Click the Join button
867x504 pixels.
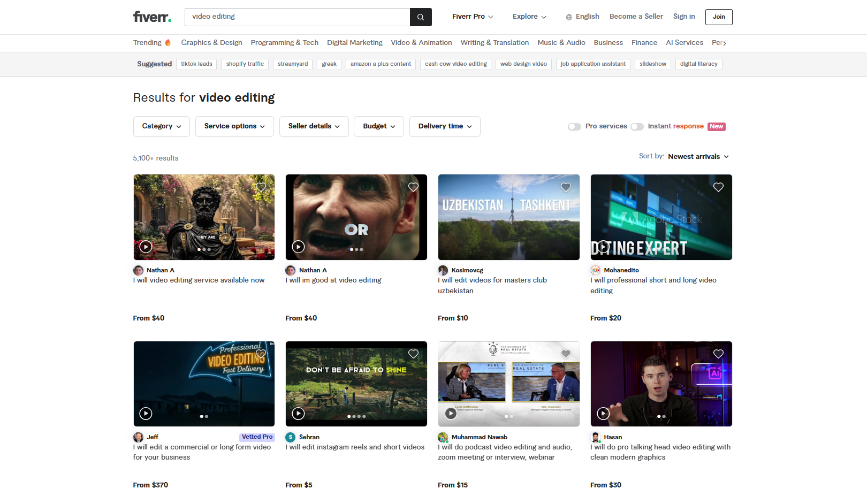[x=718, y=17]
